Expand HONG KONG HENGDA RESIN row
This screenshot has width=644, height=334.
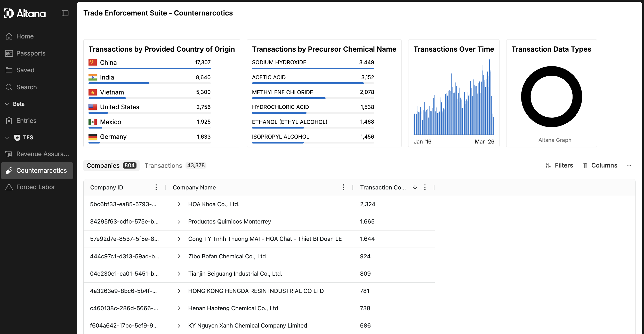click(179, 291)
